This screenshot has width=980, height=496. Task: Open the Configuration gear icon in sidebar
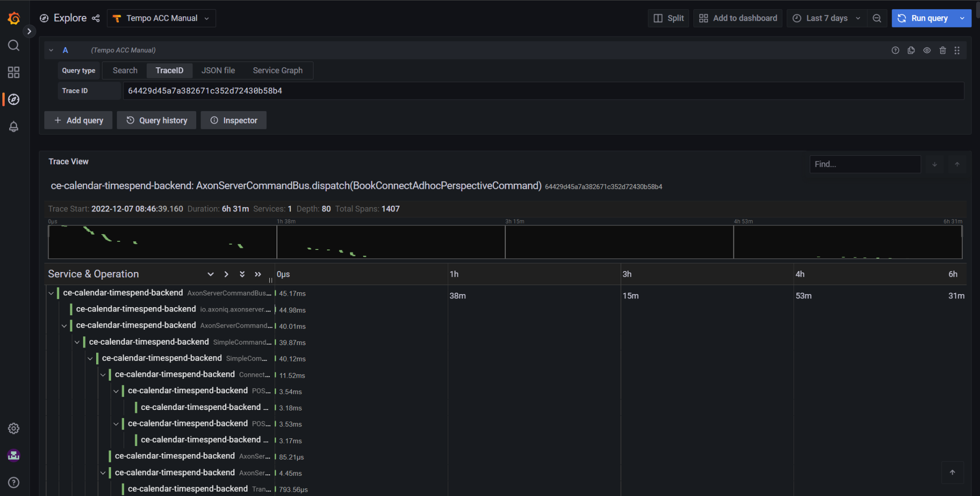click(x=14, y=428)
